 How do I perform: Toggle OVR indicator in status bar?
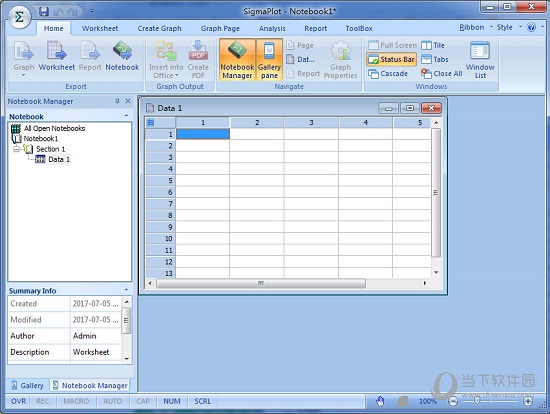pyautogui.click(x=18, y=401)
